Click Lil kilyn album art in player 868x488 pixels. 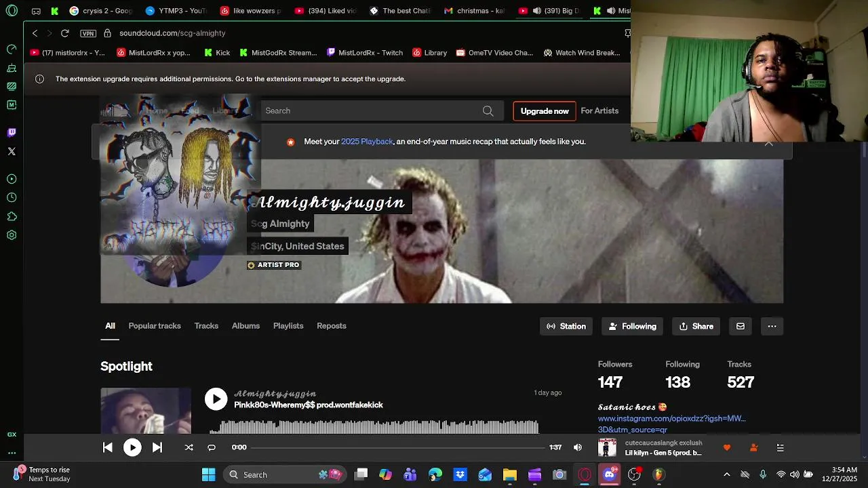point(607,447)
